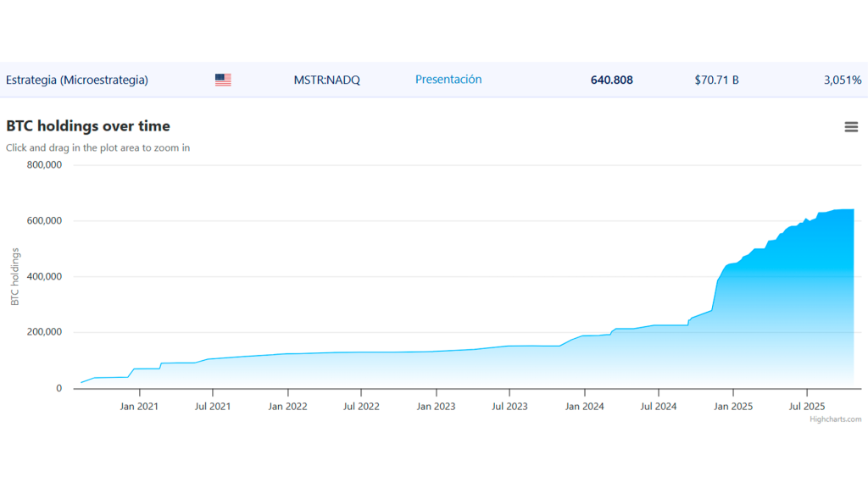Click the MSTR:NADQ ticker symbol
Screen dimensions: 868x488
pos(326,80)
